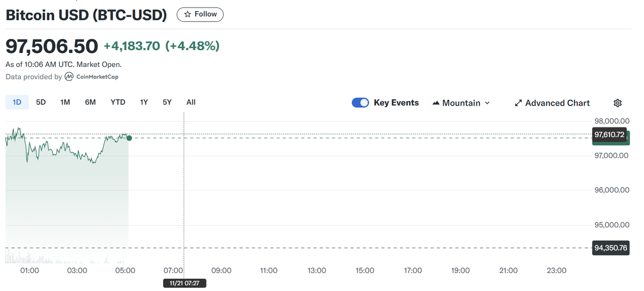The height and width of the screenshot is (291, 644).
Task: Click the Key Events label text
Action: 396,102
